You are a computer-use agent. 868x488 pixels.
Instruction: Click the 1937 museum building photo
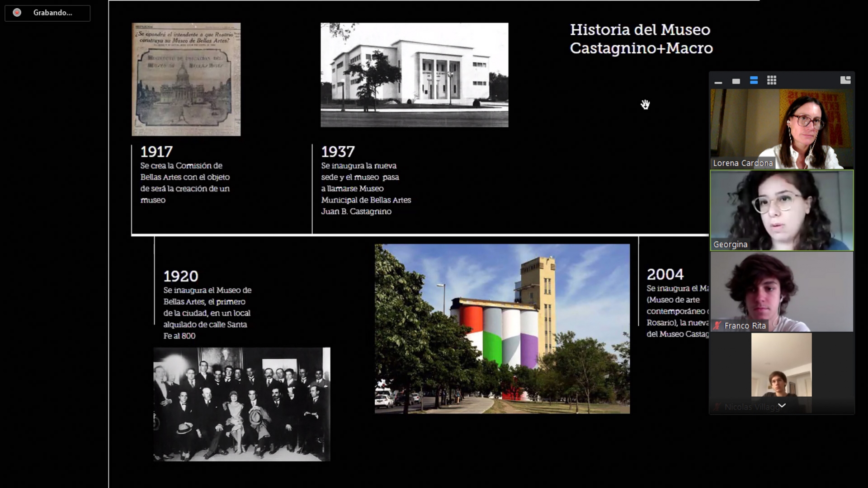[x=415, y=75]
